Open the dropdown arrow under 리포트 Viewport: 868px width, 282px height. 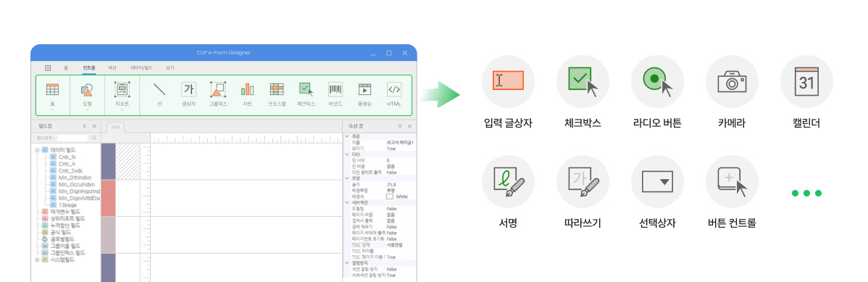(x=122, y=109)
